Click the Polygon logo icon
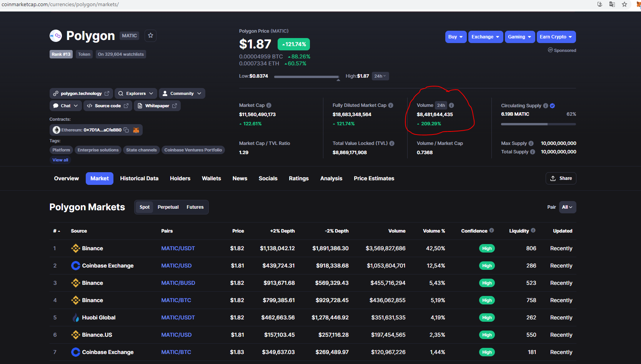641x364 pixels. 56,36
